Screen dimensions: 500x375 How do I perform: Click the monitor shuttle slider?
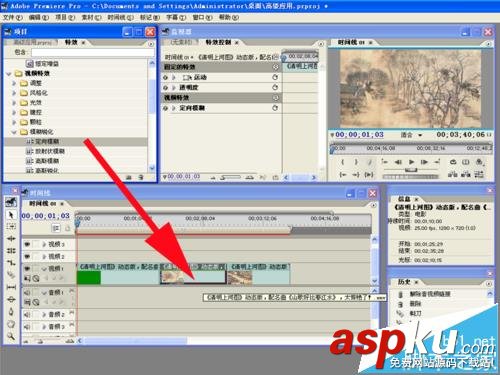pyautogui.click(x=411, y=170)
